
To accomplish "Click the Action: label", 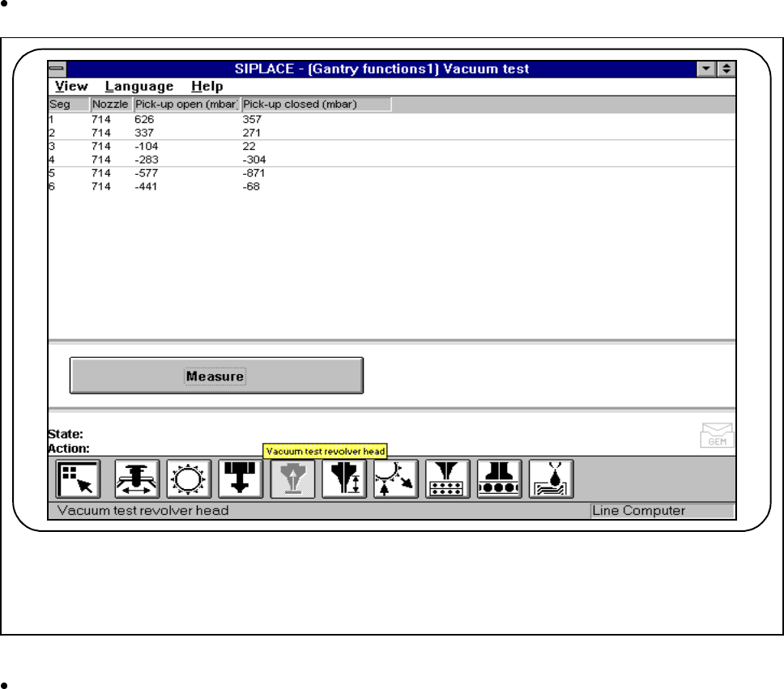I will 69,449.
